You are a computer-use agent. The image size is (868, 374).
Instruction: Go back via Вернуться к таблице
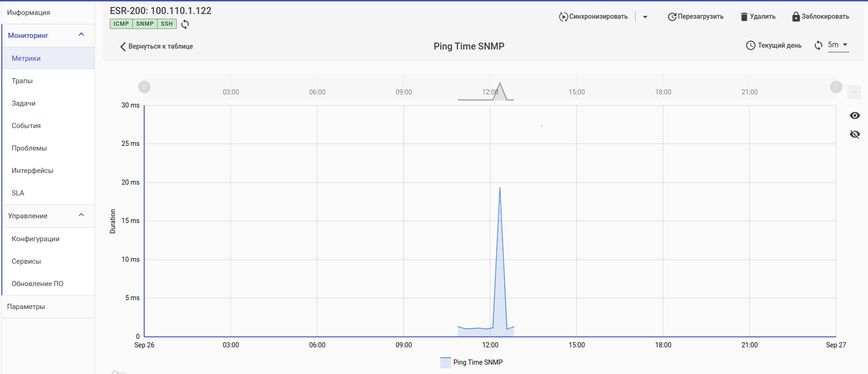tap(157, 46)
